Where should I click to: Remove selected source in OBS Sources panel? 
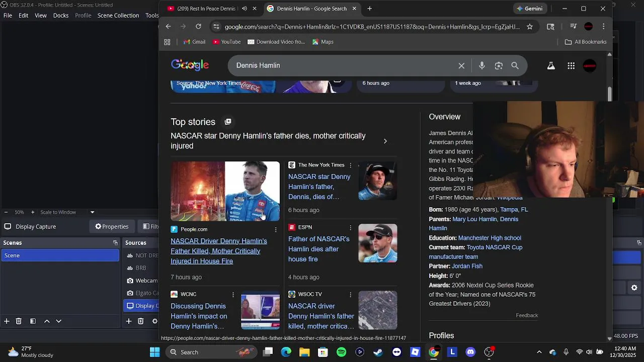141,321
